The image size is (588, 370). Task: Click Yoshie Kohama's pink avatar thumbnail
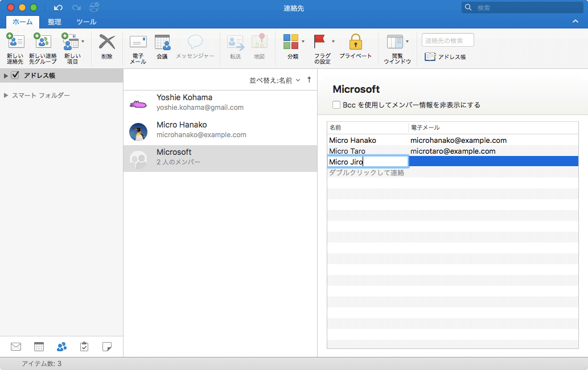click(x=138, y=105)
